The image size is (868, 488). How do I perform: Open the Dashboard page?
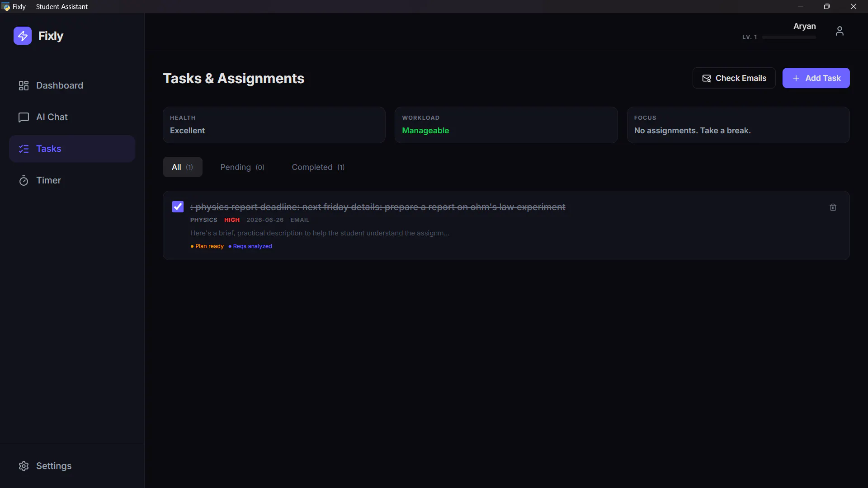coord(72,85)
